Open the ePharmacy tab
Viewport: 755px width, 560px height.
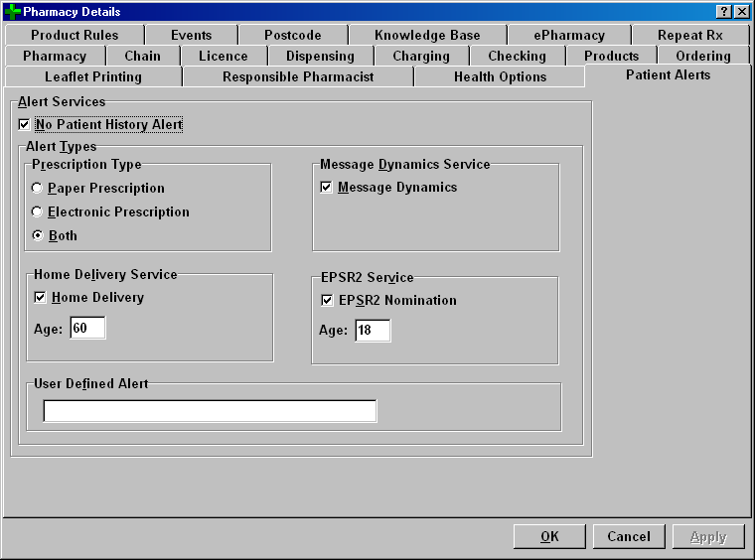point(569,36)
